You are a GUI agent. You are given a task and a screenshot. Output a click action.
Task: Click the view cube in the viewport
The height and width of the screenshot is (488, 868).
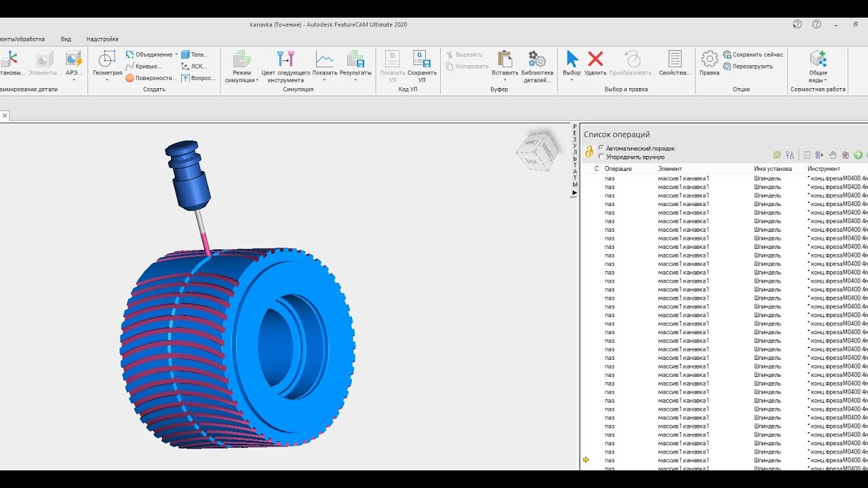537,150
